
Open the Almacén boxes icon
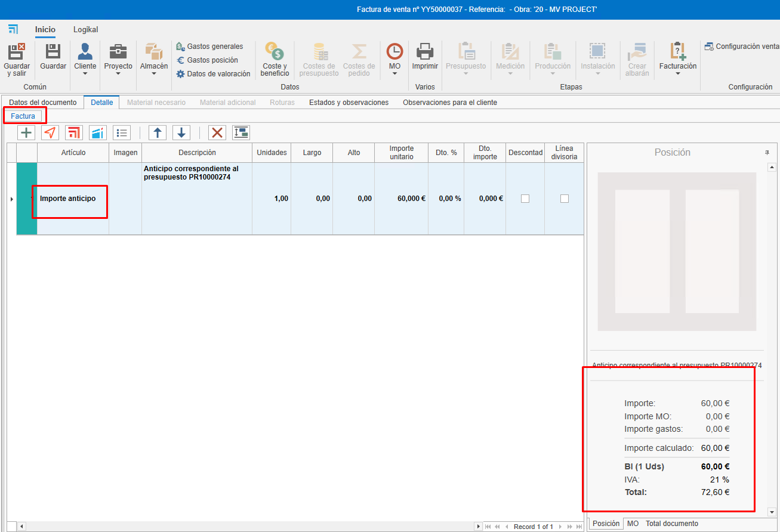coord(154,51)
